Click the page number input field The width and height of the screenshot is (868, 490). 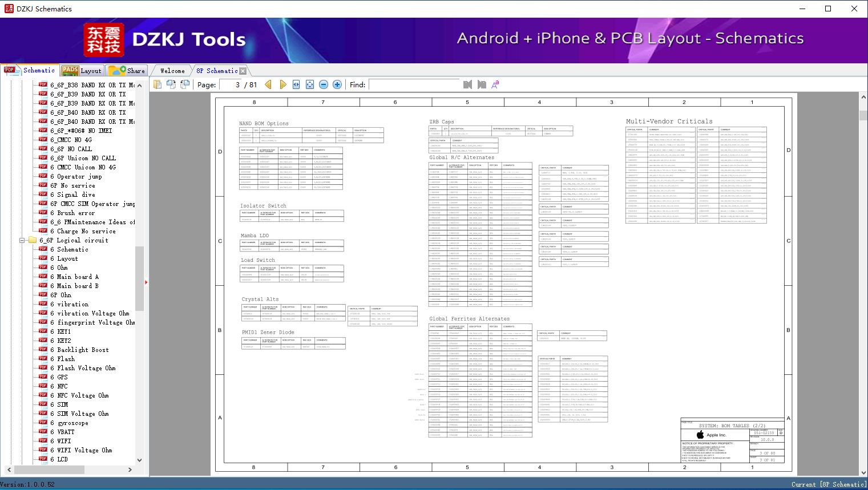click(231, 84)
